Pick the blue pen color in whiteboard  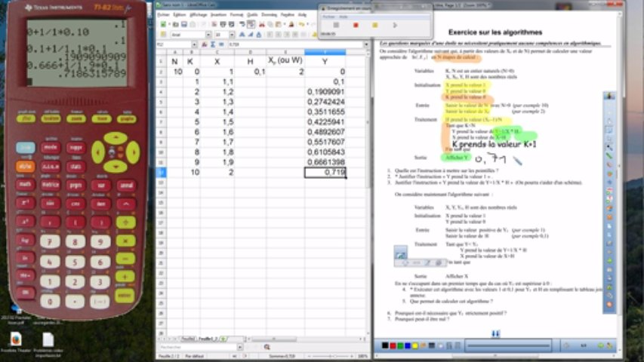click(x=408, y=345)
